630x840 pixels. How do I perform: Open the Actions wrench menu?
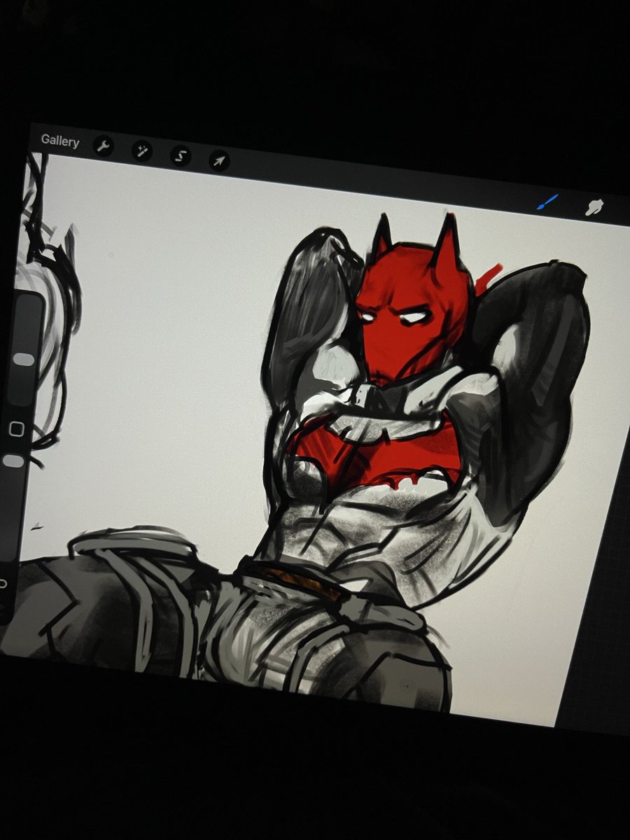tap(104, 146)
